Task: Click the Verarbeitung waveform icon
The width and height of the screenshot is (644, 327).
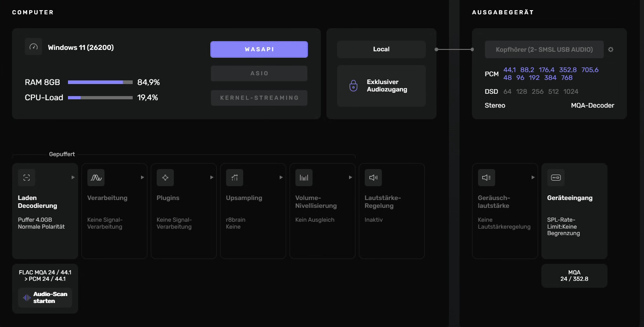Action: pyautogui.click(x=96, y=177)
